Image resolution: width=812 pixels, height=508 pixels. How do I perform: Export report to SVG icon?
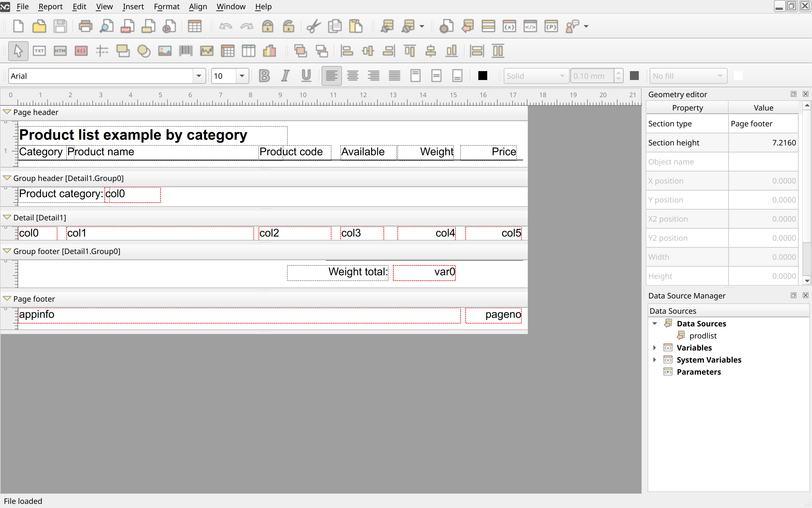coord(148,26)
